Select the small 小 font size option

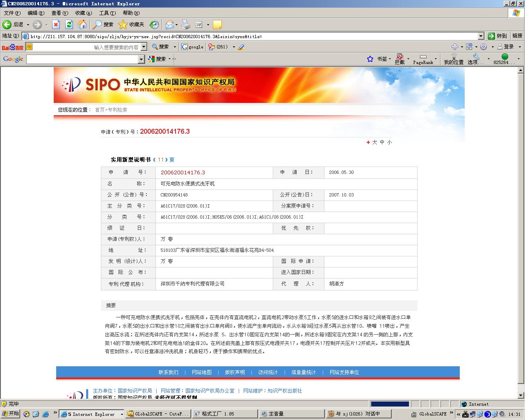point(389,142)
